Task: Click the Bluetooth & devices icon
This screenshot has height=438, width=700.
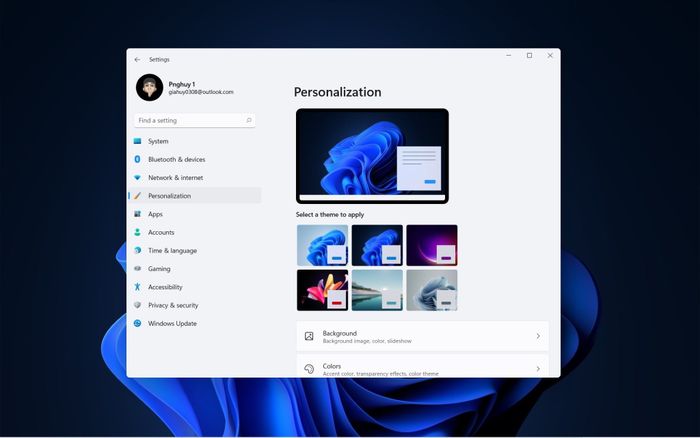Action: [x=138, y=159]
